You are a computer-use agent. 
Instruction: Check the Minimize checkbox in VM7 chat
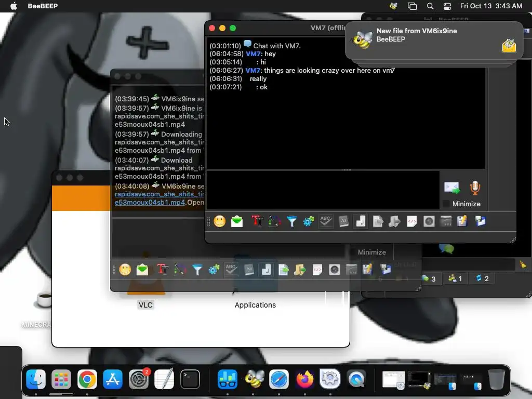point(446,204)
